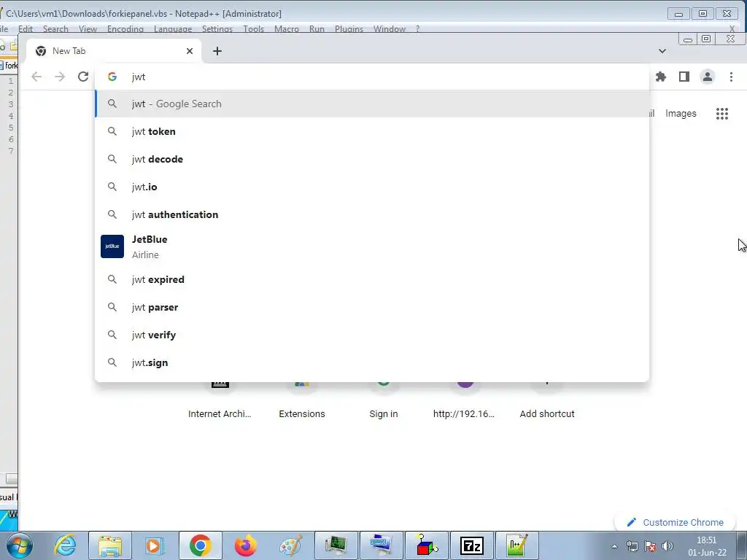This screenshot has height=560, width=747.
Task: Close the New Tab tab
Action: (x=190, y=51)
